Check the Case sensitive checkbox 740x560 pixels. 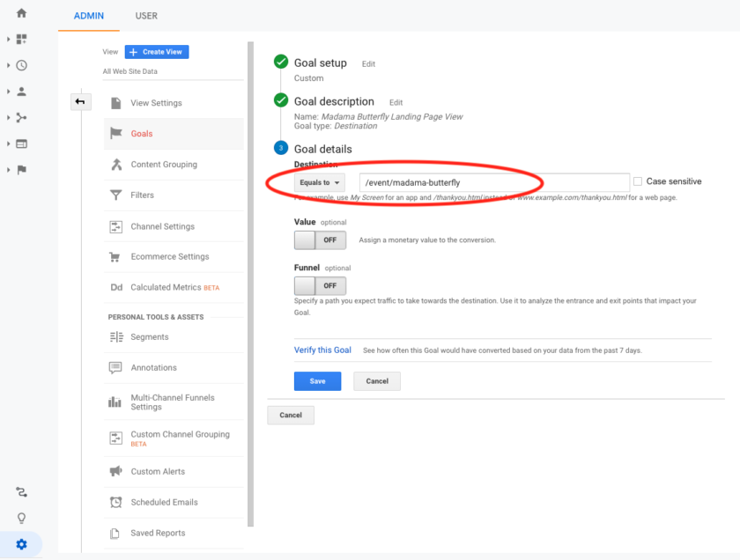tap(637, 181)
